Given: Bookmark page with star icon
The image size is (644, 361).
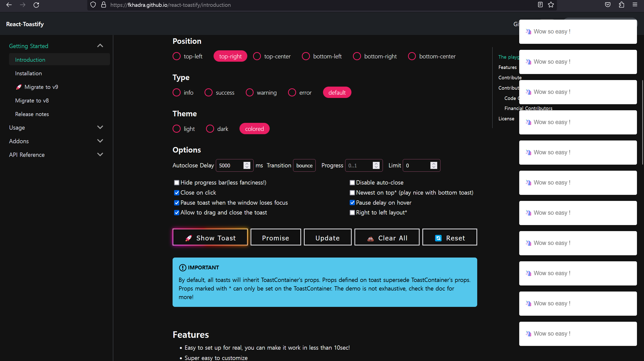Looking at the screenshot, I should [x=551, y=5].
